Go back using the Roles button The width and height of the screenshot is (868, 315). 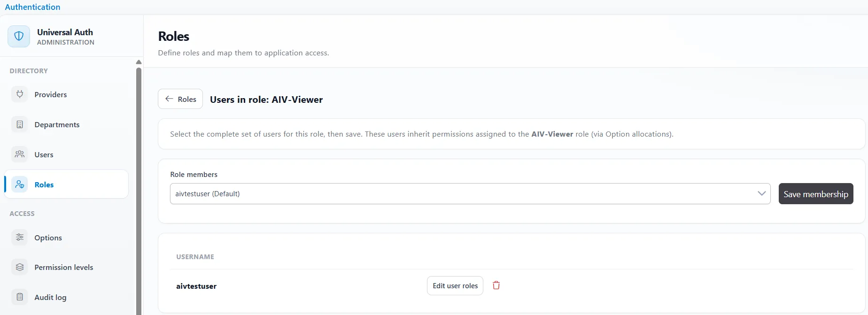(x=180, y=99)
